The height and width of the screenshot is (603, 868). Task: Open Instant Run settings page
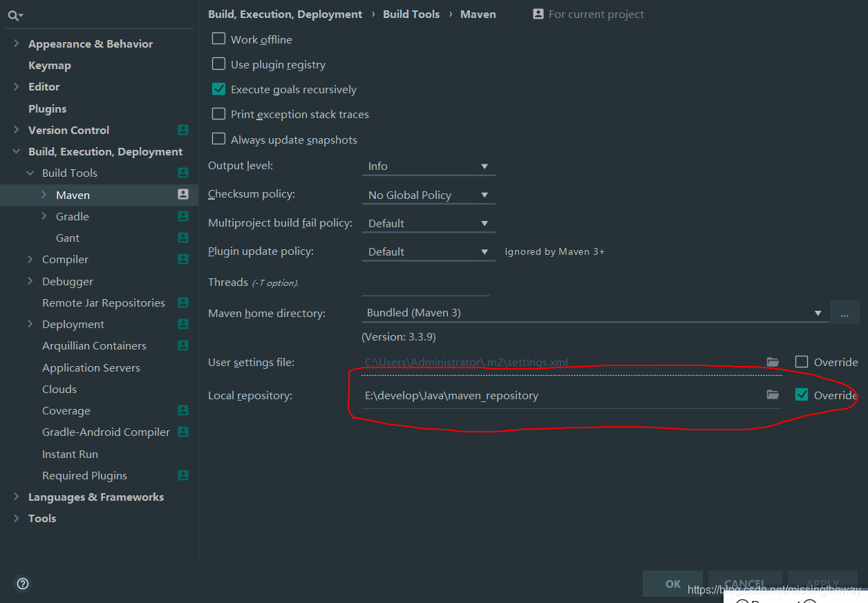pos(70,454)
